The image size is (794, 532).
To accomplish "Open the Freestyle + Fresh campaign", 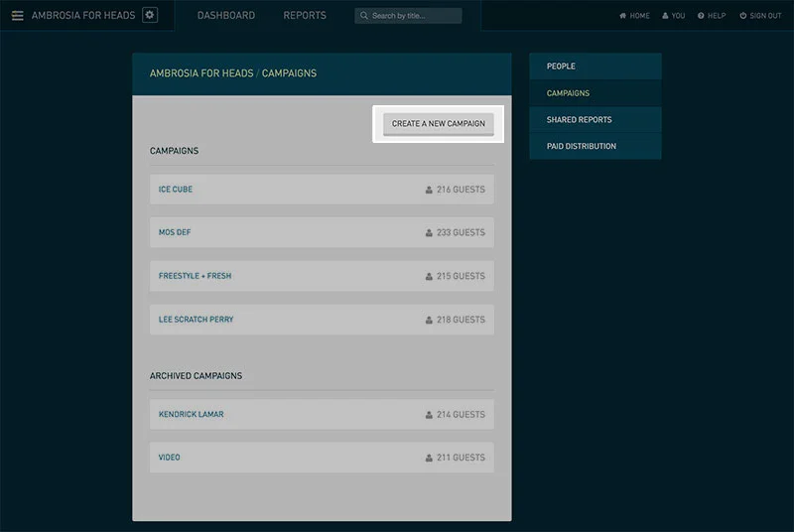I will coord(322,276).
